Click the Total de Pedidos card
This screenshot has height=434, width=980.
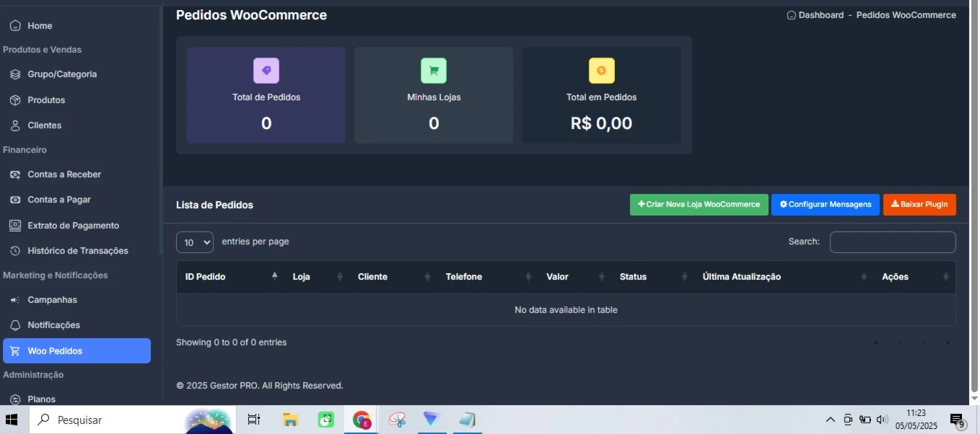tap(266, 95)
